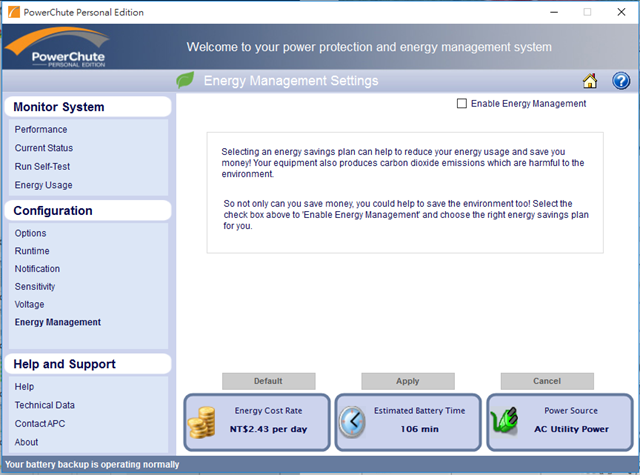Enable Energy Management checkbox
This screenshot has width=640, height=475.
(462, 104)
